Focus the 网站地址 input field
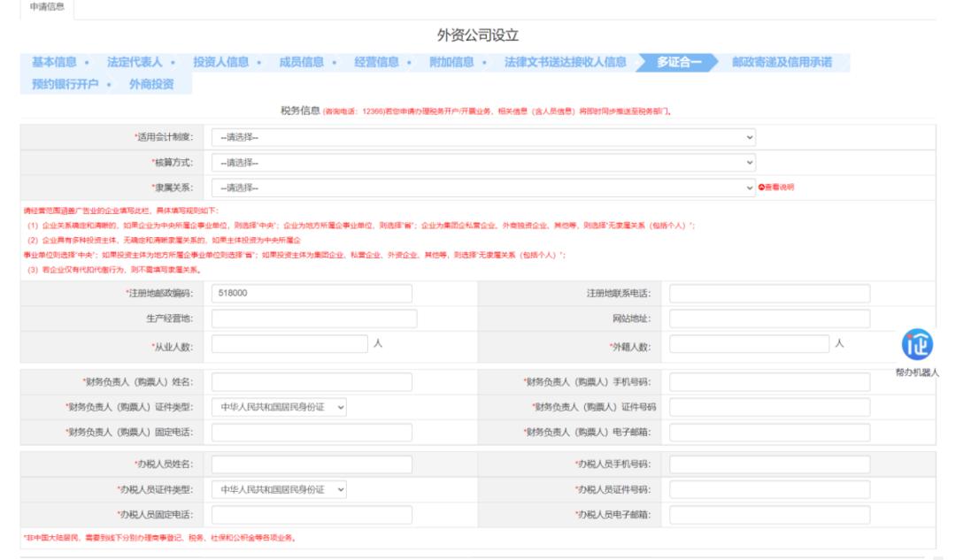The width and height of the screenshot is (956, 560). coord(769,318)
